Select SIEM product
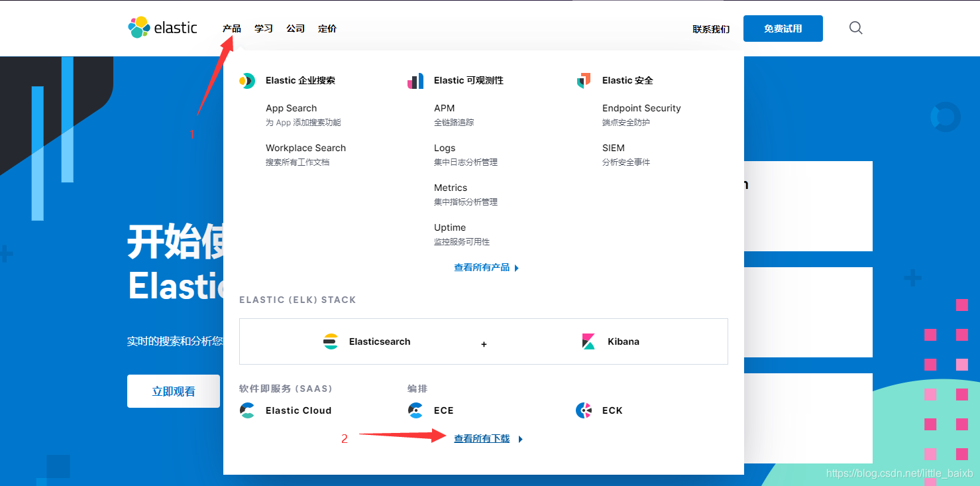The width and height of the screenshot is (980, 486). tap(614, 148)
